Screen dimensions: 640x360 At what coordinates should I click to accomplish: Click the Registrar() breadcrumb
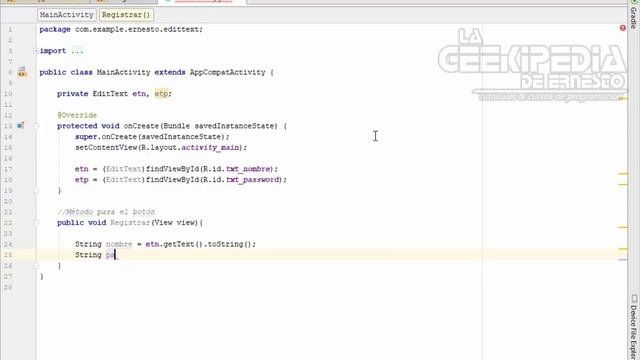(x=126, y=15)
